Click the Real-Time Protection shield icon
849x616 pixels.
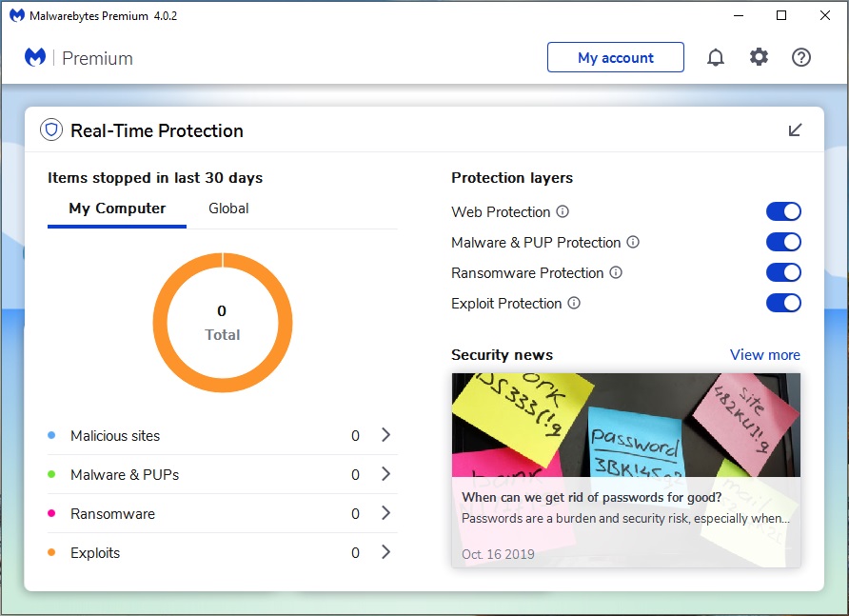coord(51,130)
